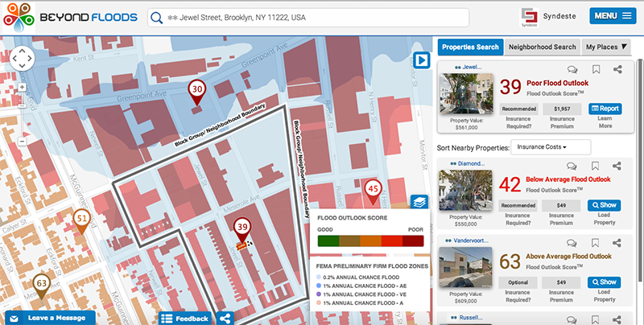Zoom in on the map
644x325 pixels.
(x=22, y=85)
